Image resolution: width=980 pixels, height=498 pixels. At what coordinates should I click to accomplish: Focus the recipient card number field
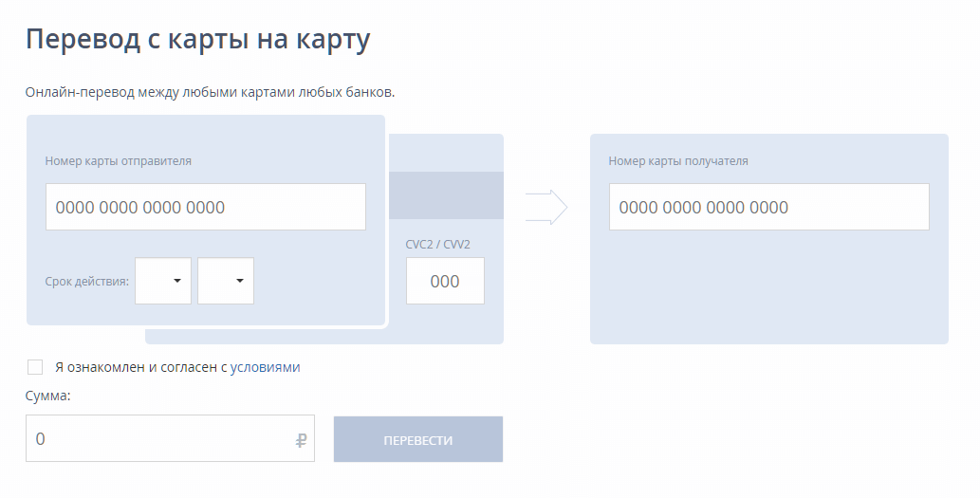768,207
